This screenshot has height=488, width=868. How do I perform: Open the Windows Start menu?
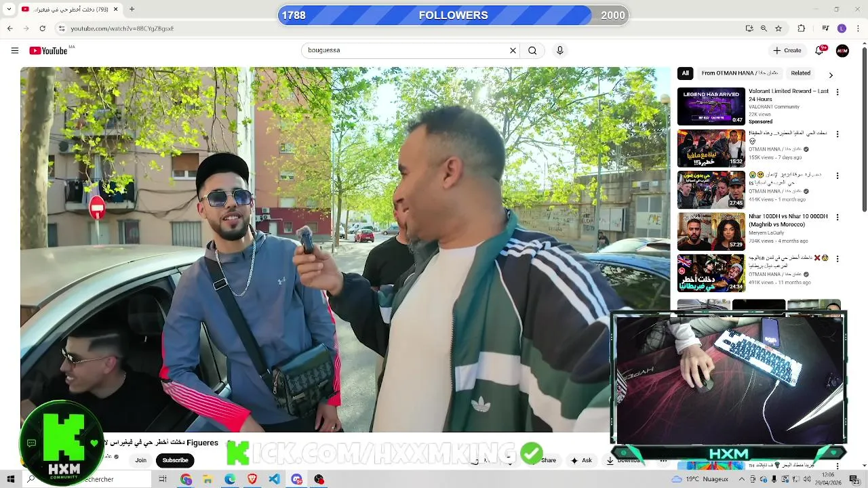pos(10,479)
